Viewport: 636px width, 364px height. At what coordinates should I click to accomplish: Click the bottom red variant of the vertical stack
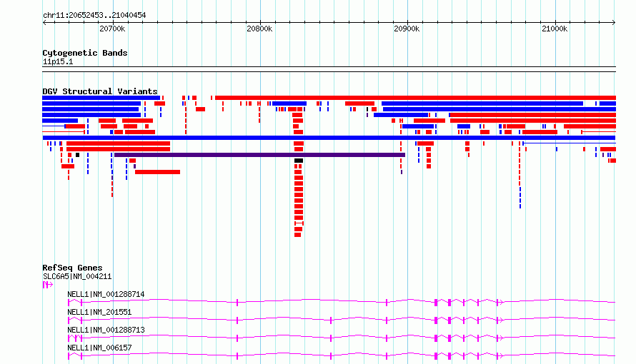click(x=298, y=235)
